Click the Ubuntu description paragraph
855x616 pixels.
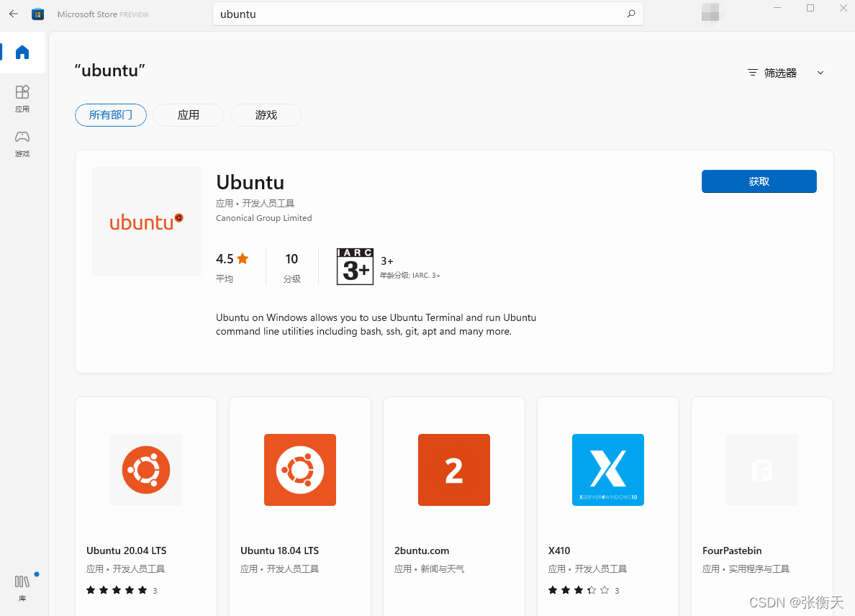[376, 325]
